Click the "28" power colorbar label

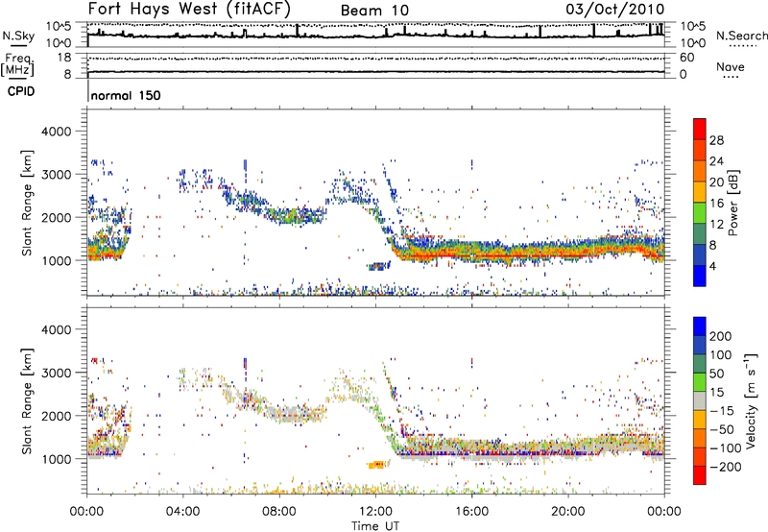(716, 140)
